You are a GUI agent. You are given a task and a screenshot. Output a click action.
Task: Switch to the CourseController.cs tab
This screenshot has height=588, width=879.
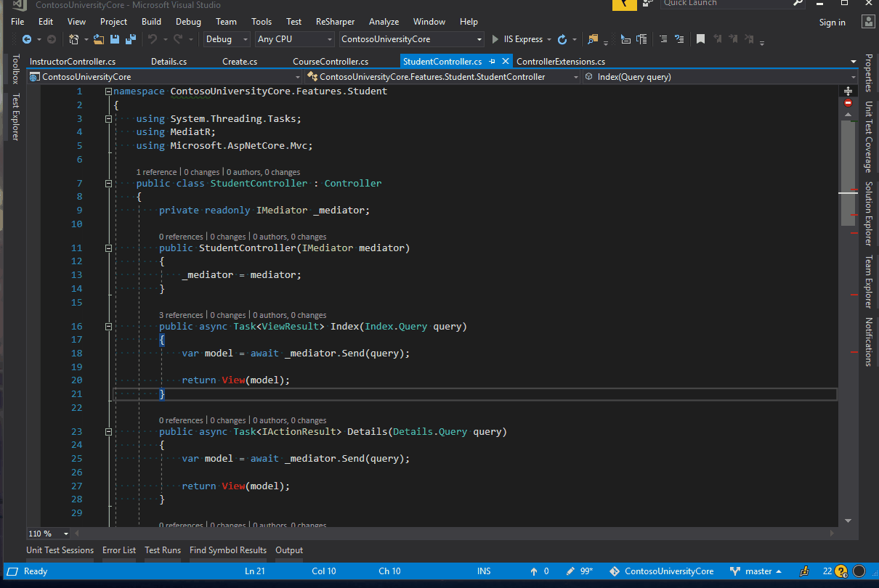331,62
